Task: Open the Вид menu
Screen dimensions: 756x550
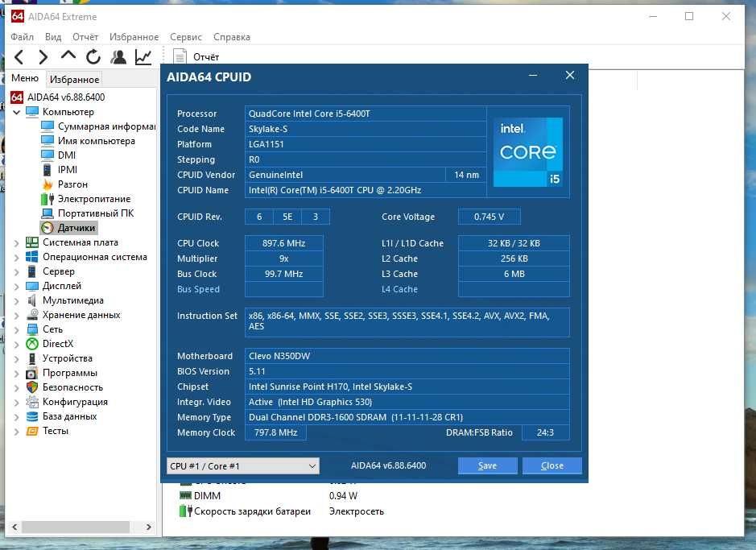Action: (53, 37)
